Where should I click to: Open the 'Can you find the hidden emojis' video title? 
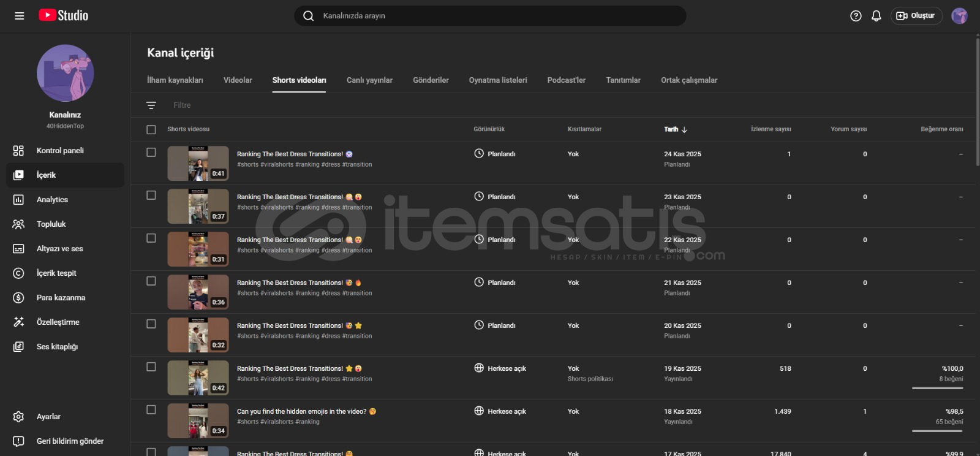click(x=301, y=411)
